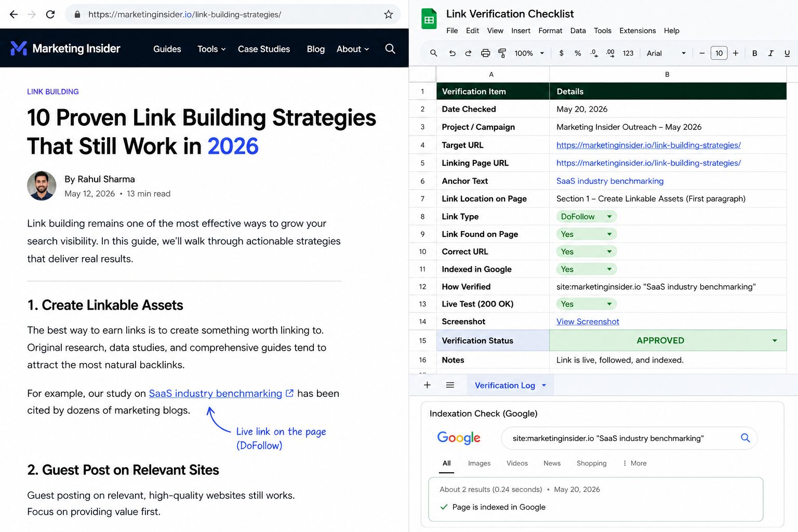The height and width of the screenshot is (532, 798).
Task: Open the zoom 100% dropdown
Action: pyautogui.click(x=529, y=53)
